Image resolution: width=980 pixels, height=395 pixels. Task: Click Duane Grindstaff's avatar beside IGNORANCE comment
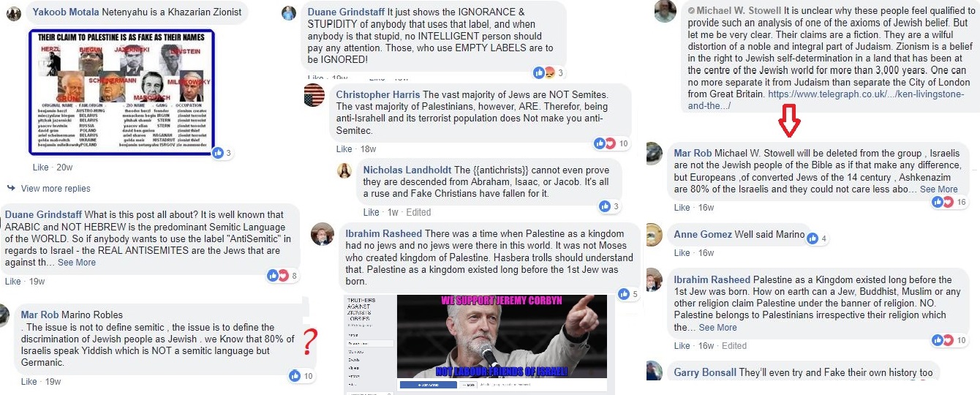(x=289, y=13)
